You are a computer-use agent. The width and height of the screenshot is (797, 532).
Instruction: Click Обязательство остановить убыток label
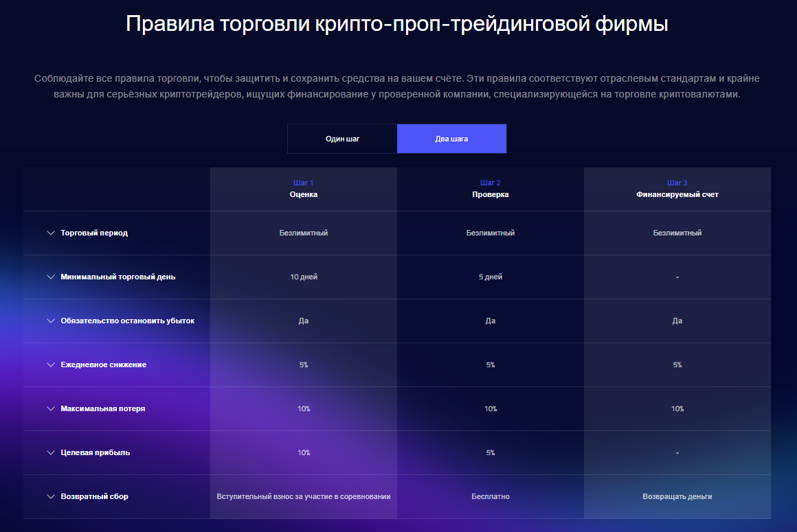(x=128, y=321)
